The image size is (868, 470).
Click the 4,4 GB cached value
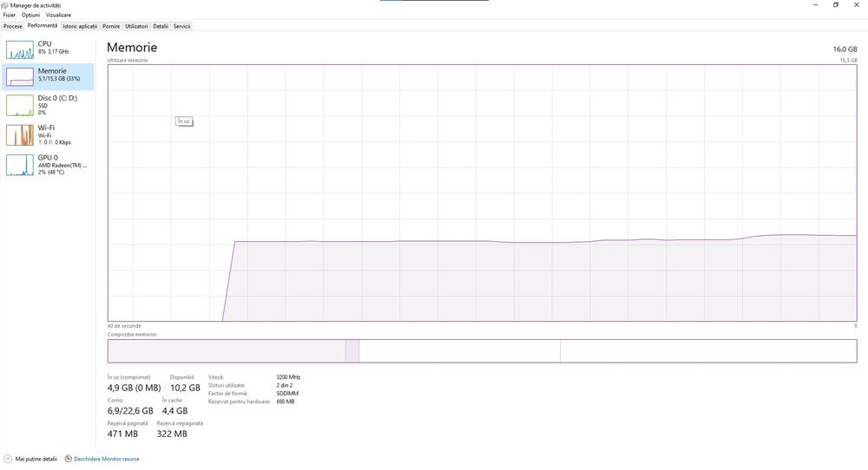pyautogui.click(x=175, y=411)
